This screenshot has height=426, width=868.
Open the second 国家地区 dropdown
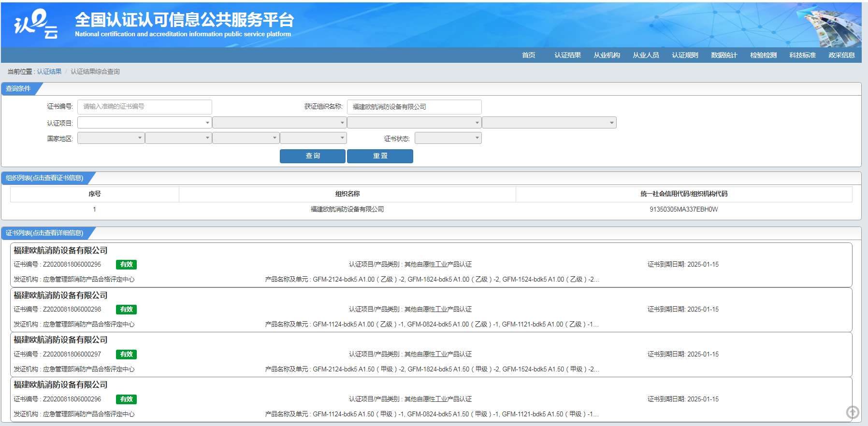[178, 138]
